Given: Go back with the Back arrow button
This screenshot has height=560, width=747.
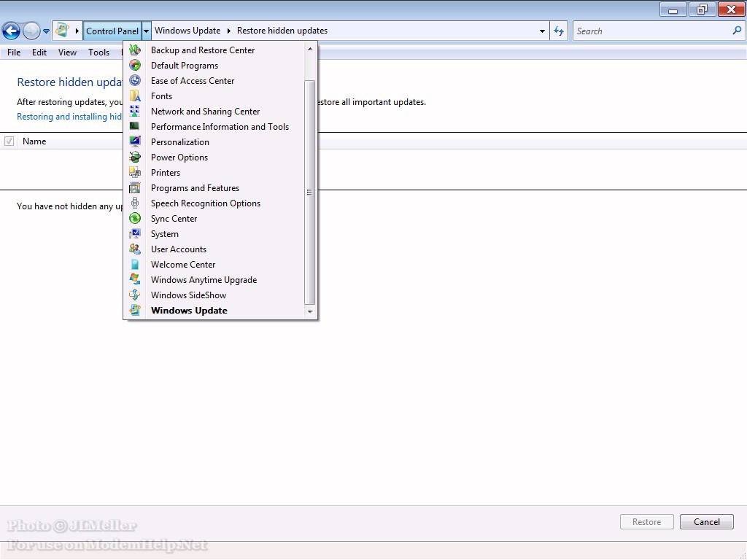Looking at the screenshot, I should [12, 31].
